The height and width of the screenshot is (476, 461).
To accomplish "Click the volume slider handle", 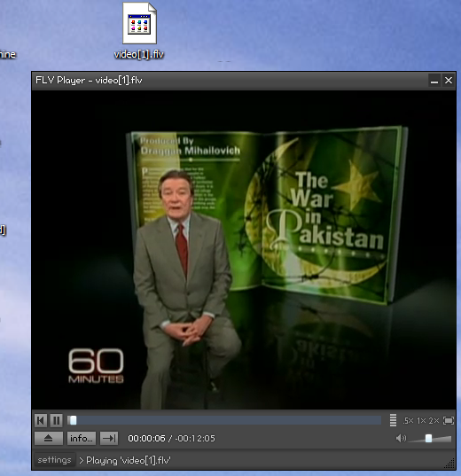I will (428, 438).
